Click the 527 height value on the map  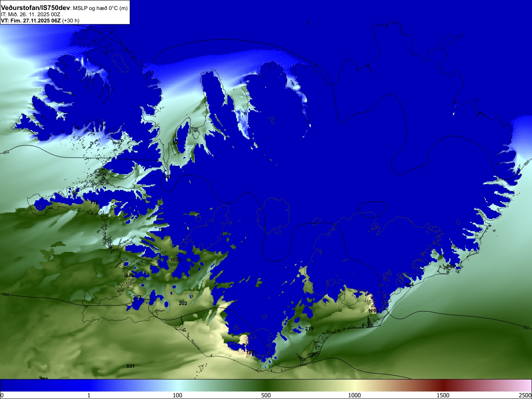[x=177, y=143]
